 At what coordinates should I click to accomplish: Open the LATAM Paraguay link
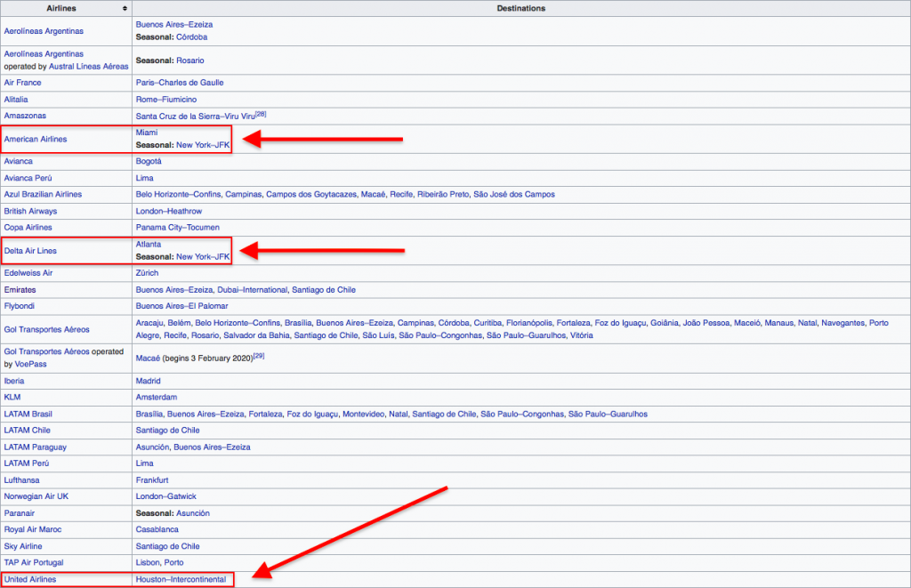[x=36, y=447]
